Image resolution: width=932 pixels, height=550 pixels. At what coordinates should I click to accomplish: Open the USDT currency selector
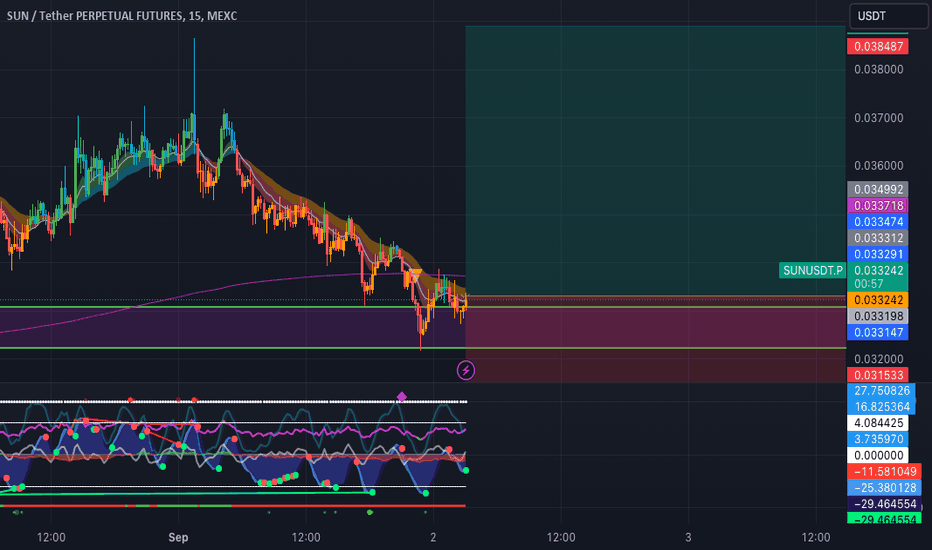click(888, 16)
